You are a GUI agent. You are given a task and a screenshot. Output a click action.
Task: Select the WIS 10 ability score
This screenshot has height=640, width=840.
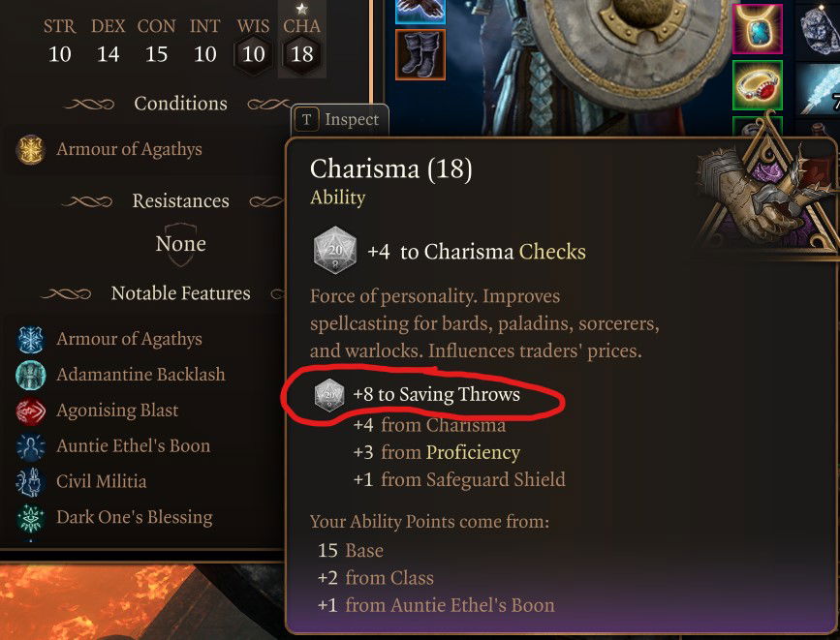[254, 43]
